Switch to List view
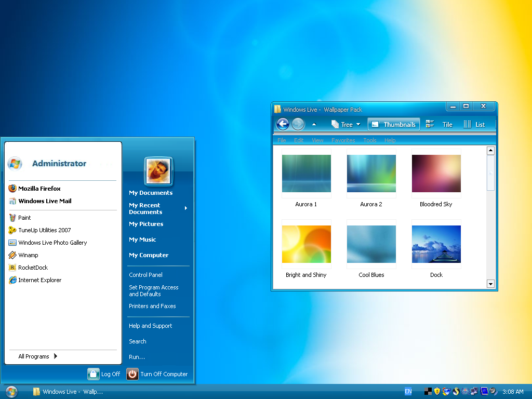 click(x=474, y=125)
